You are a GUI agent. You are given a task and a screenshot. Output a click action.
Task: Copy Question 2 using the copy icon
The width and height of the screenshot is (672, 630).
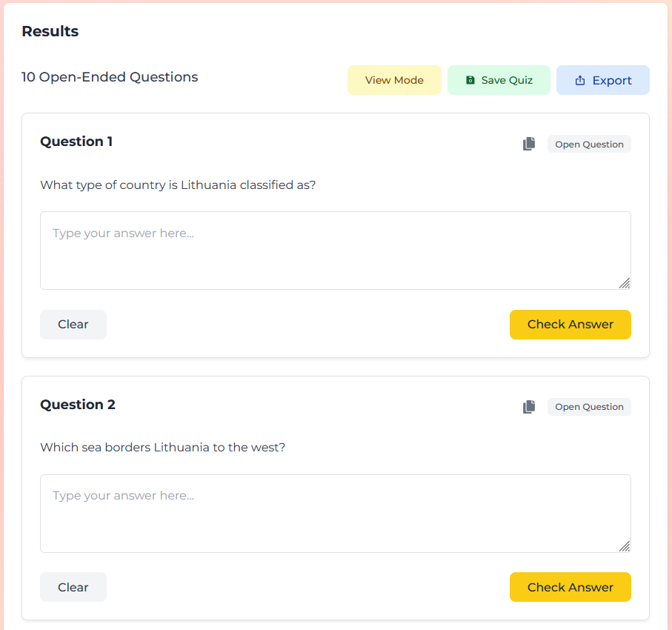click(528, 407)
